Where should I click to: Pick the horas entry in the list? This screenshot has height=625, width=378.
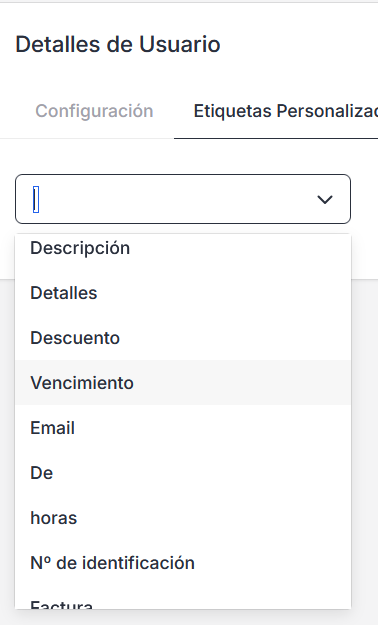(x=183, y=518)
